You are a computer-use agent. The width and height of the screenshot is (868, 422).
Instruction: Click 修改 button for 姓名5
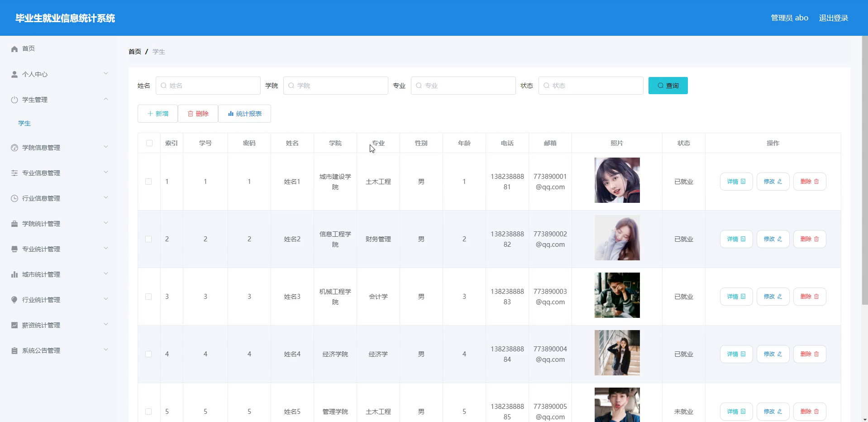pos(773,412)
